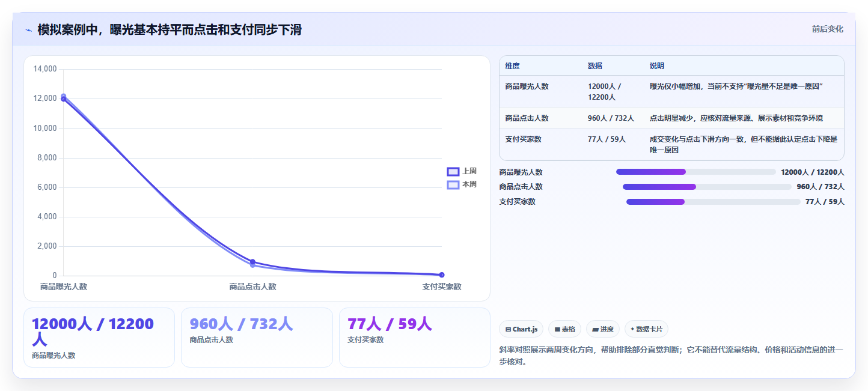Click the 商品点击人数 progress bar

pos(707,187)
